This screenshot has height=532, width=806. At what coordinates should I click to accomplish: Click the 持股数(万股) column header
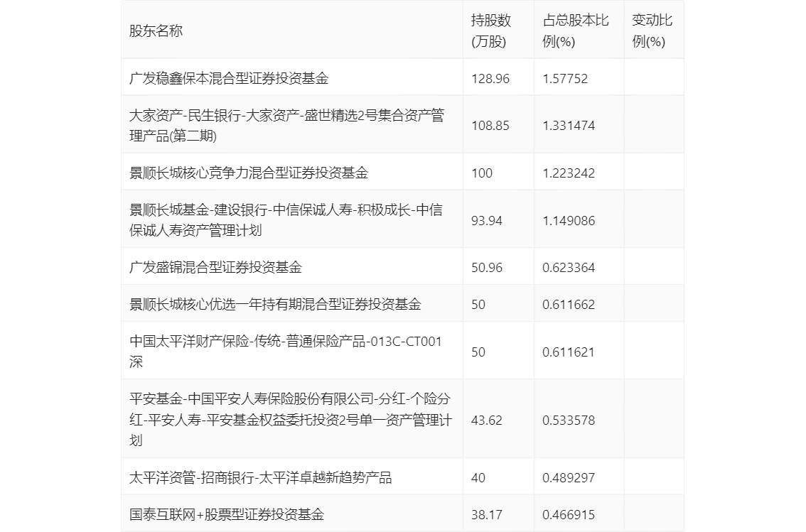pos(491,31)
